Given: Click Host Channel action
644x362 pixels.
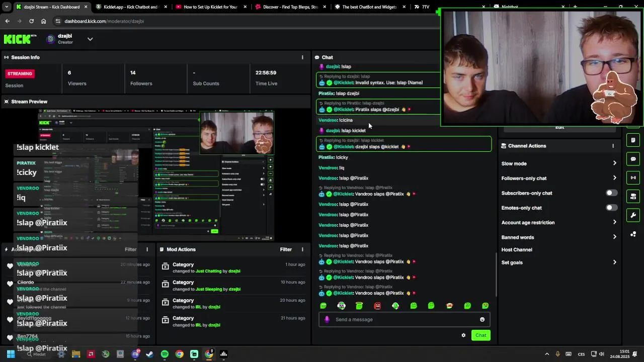Looking at the screenshot, I should tap(517, 250).
